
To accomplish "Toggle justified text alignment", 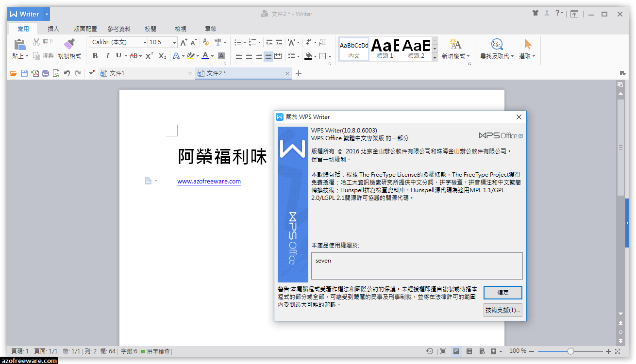I will point(268,56).
